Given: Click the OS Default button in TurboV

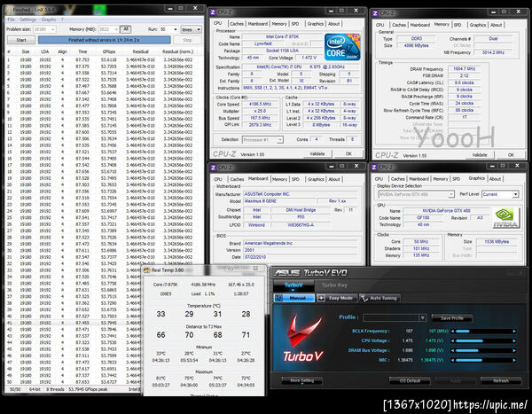Looking at the screenshot, I should pos(410,380).
